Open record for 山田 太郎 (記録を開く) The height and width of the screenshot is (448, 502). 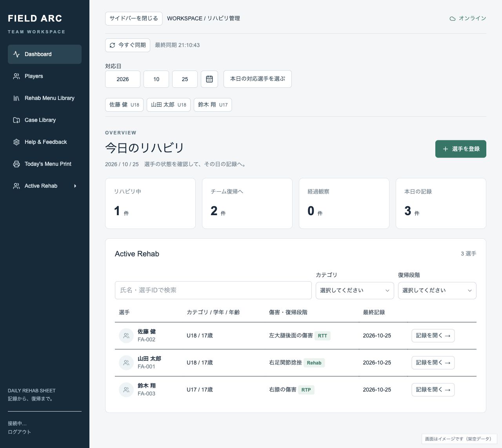coord(433,363)
